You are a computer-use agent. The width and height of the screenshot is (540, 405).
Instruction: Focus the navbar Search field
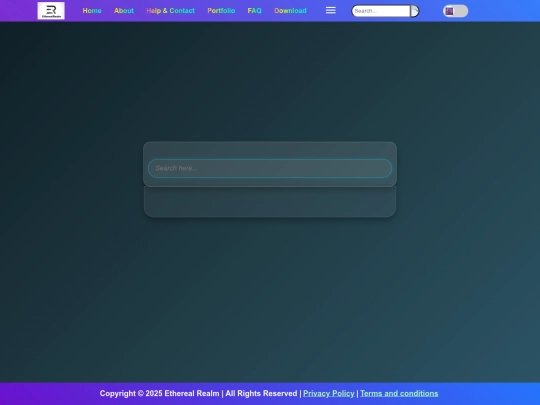381,11
